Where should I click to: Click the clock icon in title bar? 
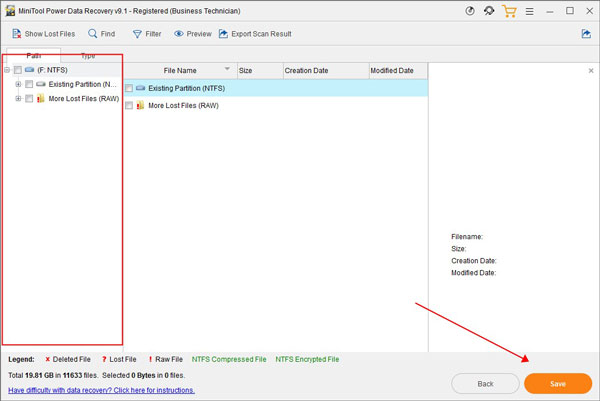pyautogui.click(x=471, y=11)
